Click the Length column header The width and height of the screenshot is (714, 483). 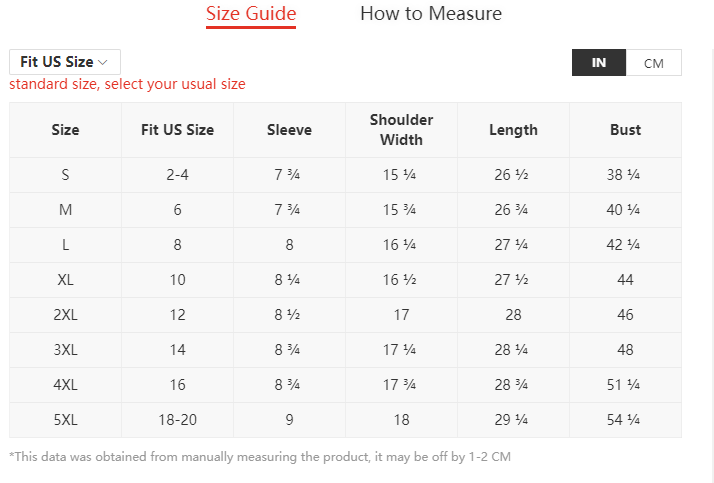513,130
